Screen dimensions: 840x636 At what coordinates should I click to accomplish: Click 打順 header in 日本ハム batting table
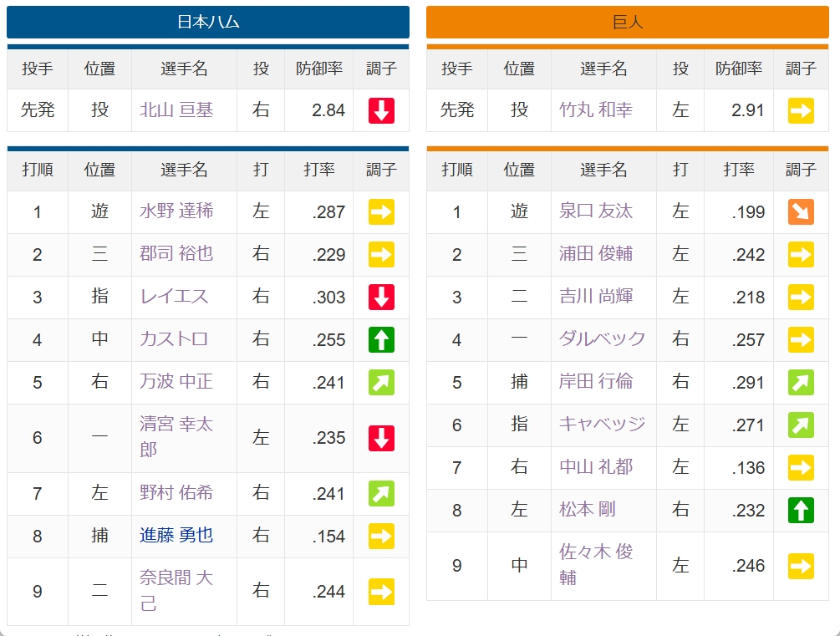[x=38, y=170]
